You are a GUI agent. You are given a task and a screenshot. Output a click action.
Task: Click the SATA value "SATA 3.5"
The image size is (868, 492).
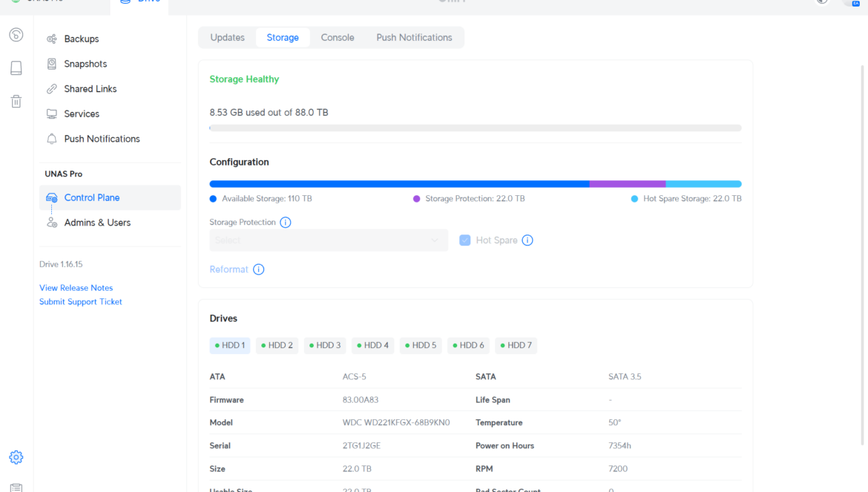click(x=625, y=377)
